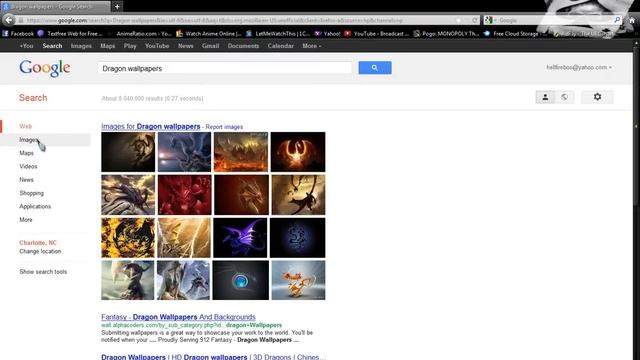This screenshot has height=360, width=640.
Task: Click the magnifier in the browser search box
Action: click(617, 20)
